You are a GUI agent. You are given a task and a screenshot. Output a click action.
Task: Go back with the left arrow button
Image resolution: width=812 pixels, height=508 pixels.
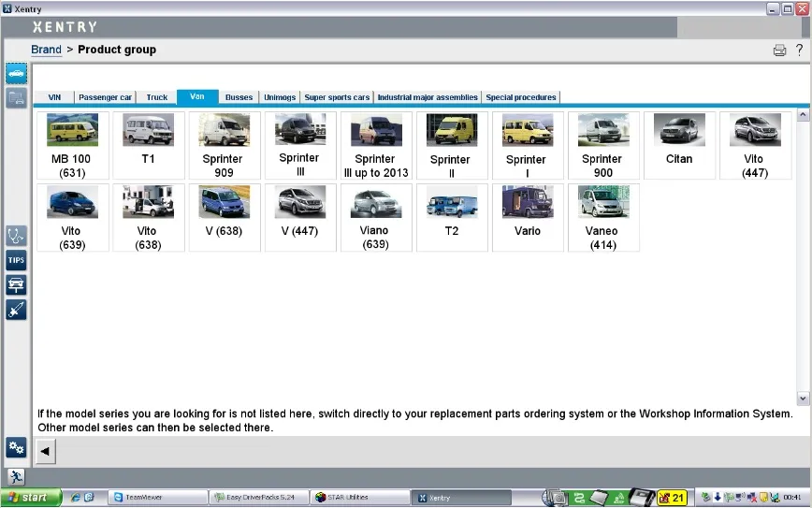click(x=46, y=451)
